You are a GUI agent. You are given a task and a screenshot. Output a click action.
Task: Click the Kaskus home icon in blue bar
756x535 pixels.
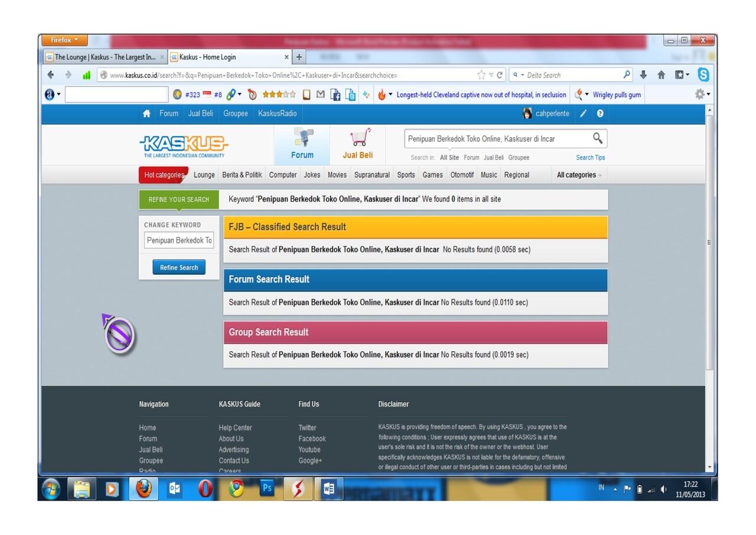(x=146, y=114)
